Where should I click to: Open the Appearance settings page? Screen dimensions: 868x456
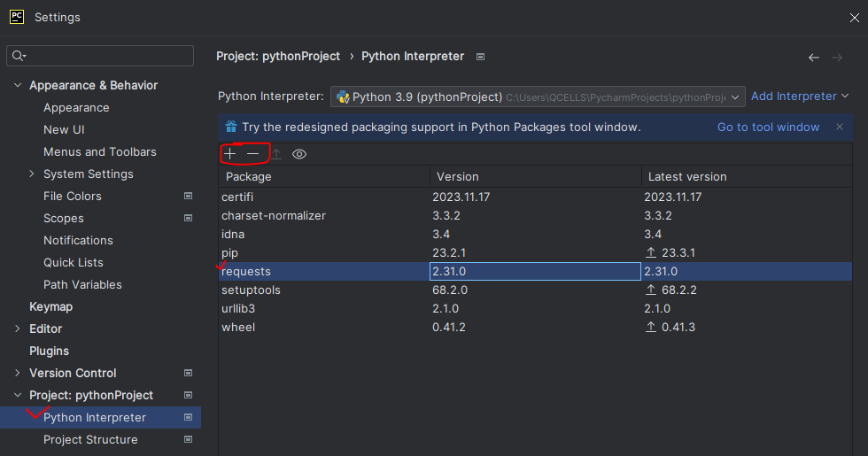(x=76, y=107)
